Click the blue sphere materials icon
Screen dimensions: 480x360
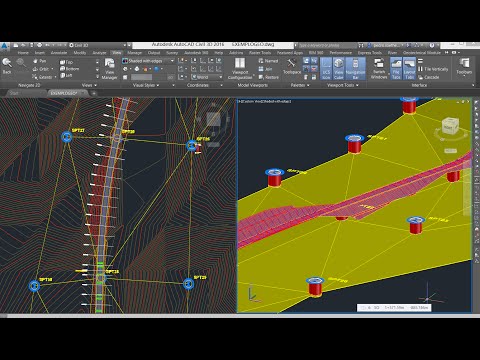pyautogui.click(x=156, y=69)
